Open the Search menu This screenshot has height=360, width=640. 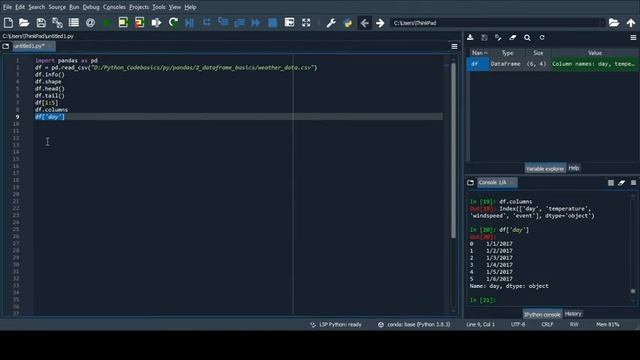pyautogui.click(x=36, y=7)
